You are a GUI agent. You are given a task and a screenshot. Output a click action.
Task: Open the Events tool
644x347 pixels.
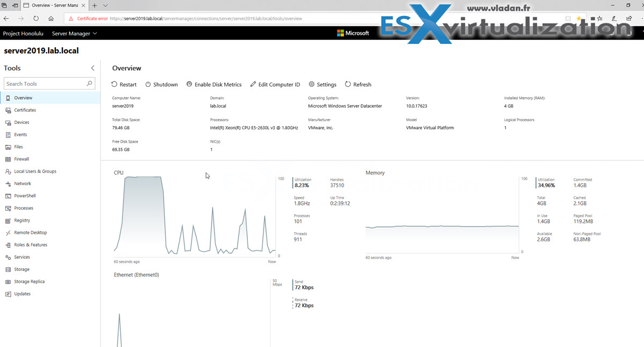coord(50,135)
